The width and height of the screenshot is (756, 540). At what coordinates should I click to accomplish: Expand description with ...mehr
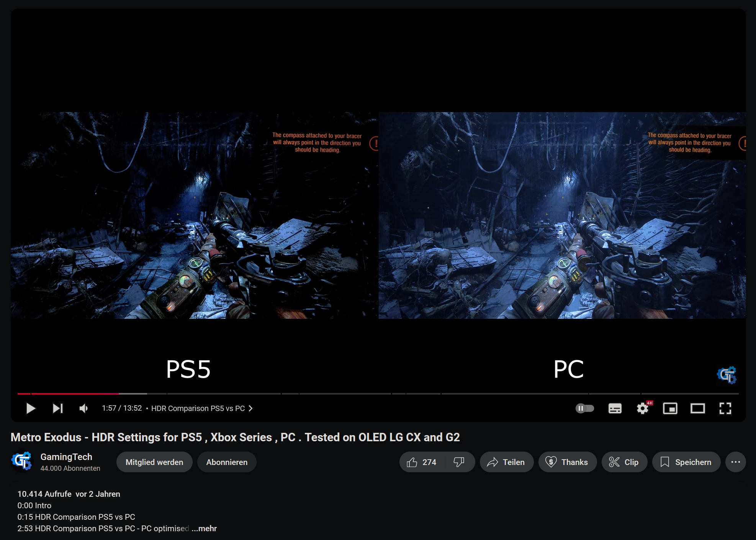tap(205, 529)
